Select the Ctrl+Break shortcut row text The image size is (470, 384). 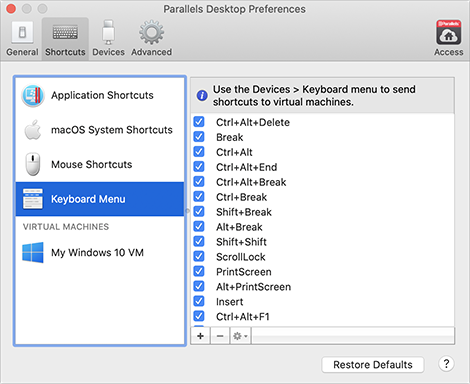point(241,197)
